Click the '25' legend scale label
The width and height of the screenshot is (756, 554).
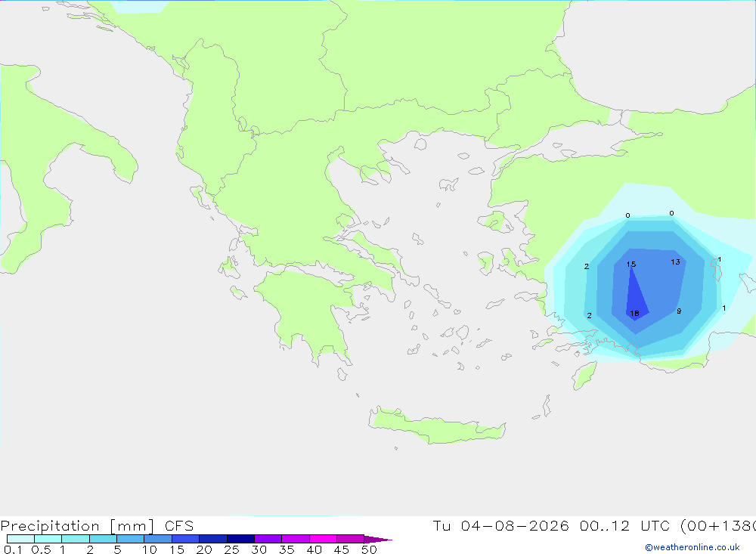[x=231, y=549]
